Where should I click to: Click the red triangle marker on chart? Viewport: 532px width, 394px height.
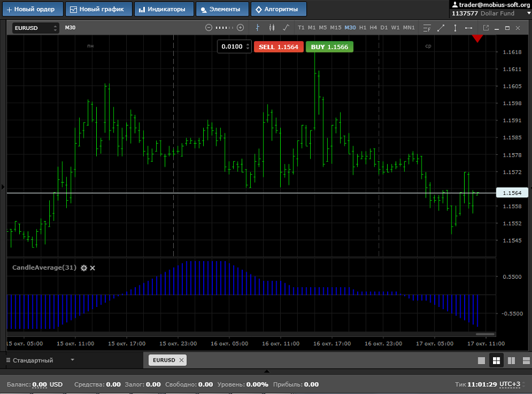pos(477,38)
